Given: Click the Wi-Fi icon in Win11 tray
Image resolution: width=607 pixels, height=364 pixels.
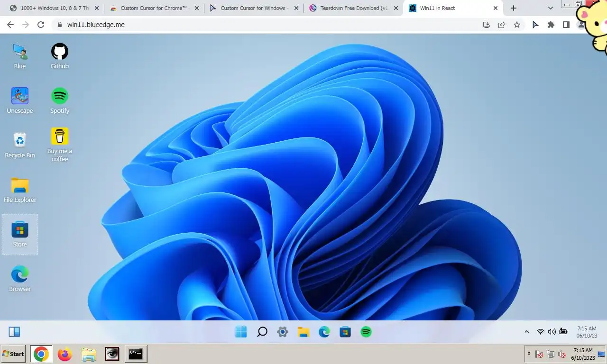Looking at the screenshot, I should 540,332.
